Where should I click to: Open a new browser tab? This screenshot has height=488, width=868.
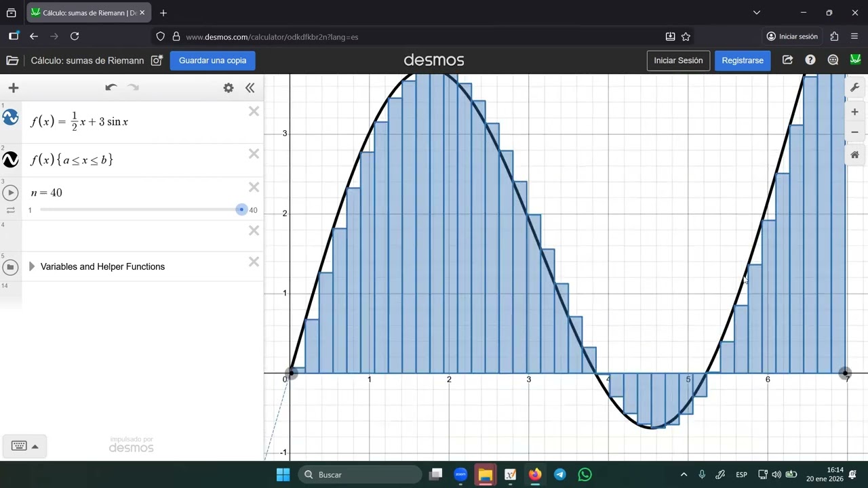(163, 13)
